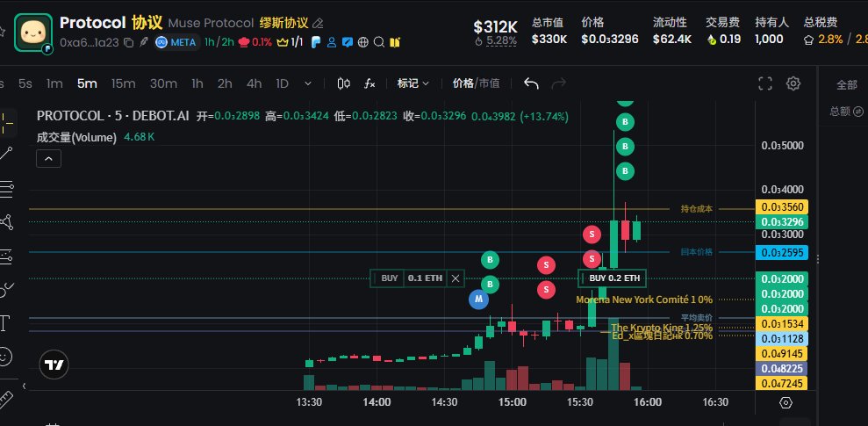
Task: Select the 1h timeframe button
Action: [197, 83]
